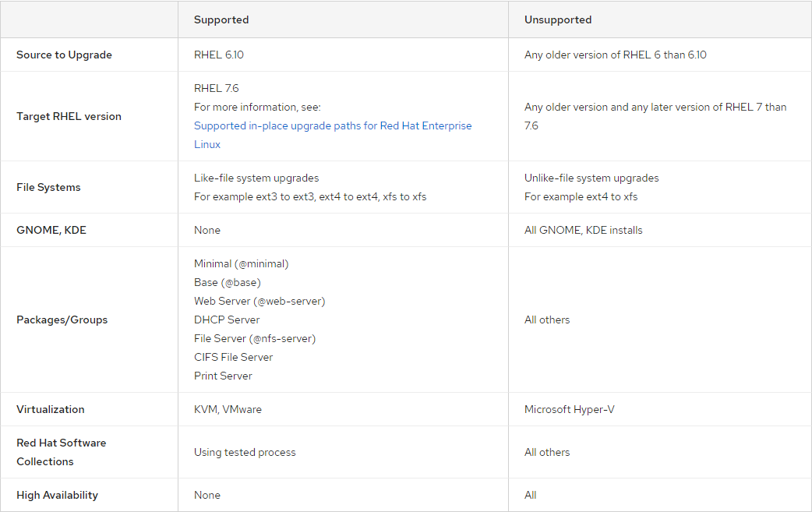Viewport: 812px width, 512px height.
Task: Select the "High Availability" row label
Action: click(x=57, y=496)
